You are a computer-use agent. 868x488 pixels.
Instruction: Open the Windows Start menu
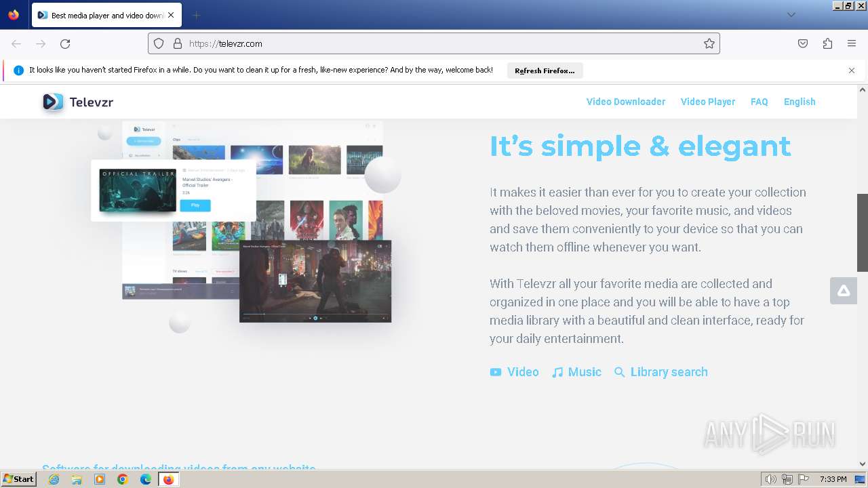[x=19, y=479]
